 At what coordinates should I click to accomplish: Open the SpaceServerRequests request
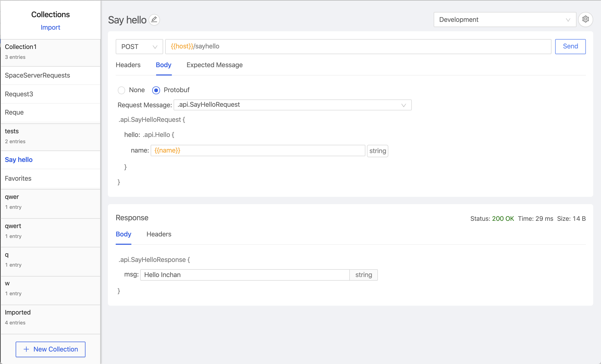(x=37, y=75)
